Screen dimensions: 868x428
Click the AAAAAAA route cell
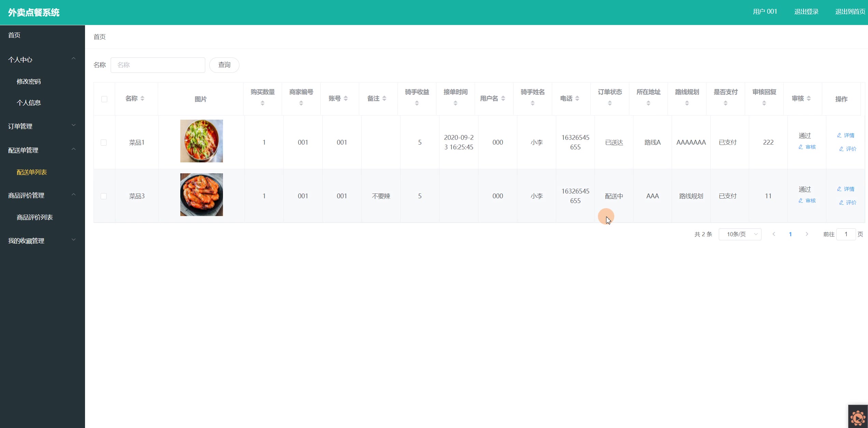pos(691,142)
